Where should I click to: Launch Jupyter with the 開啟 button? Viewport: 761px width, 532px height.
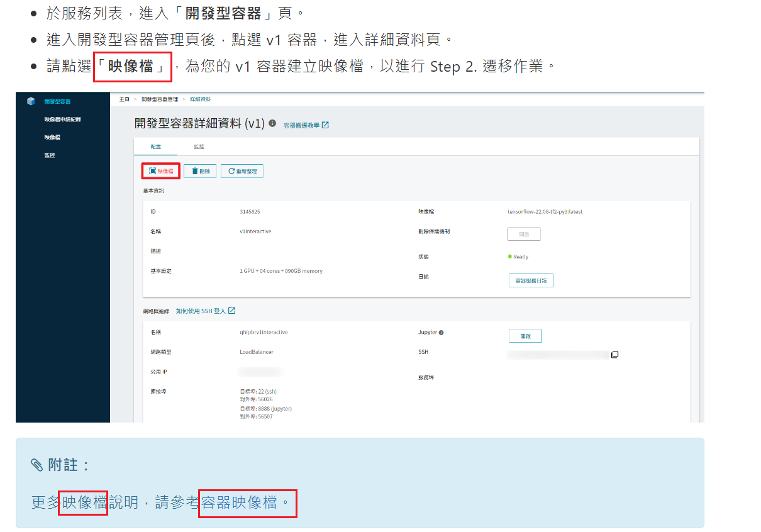(525, 336)
